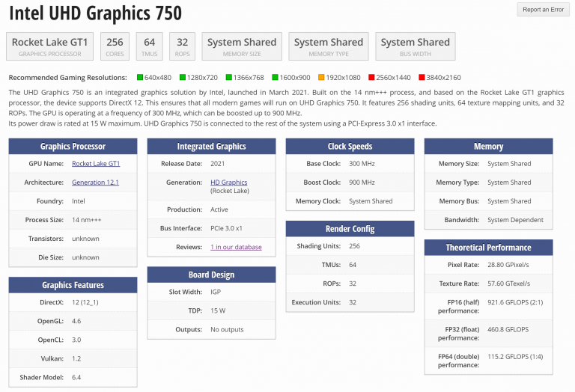
Task: Click the Rocket Lake GT1 graphics processor box
Action: tap(50, 46)
